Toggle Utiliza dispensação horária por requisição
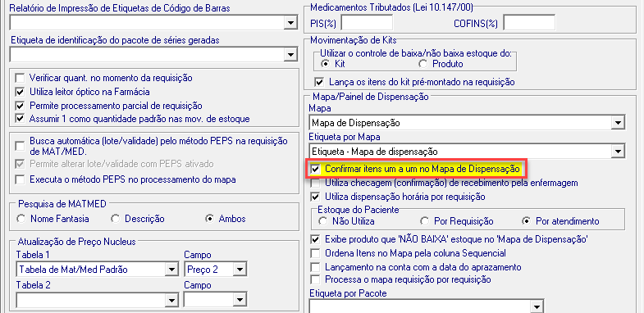This screenshot has height=313, width=644. tap(315, 197)
